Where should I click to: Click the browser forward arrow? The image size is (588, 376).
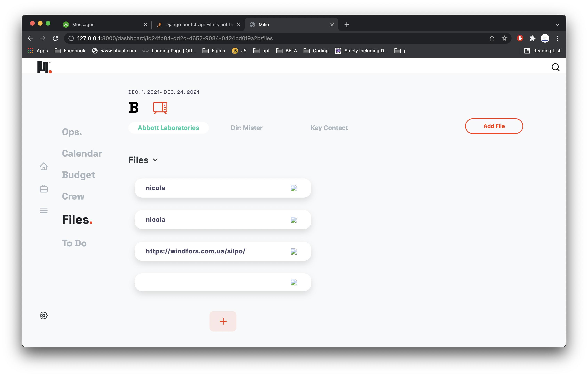click(43, 38)
